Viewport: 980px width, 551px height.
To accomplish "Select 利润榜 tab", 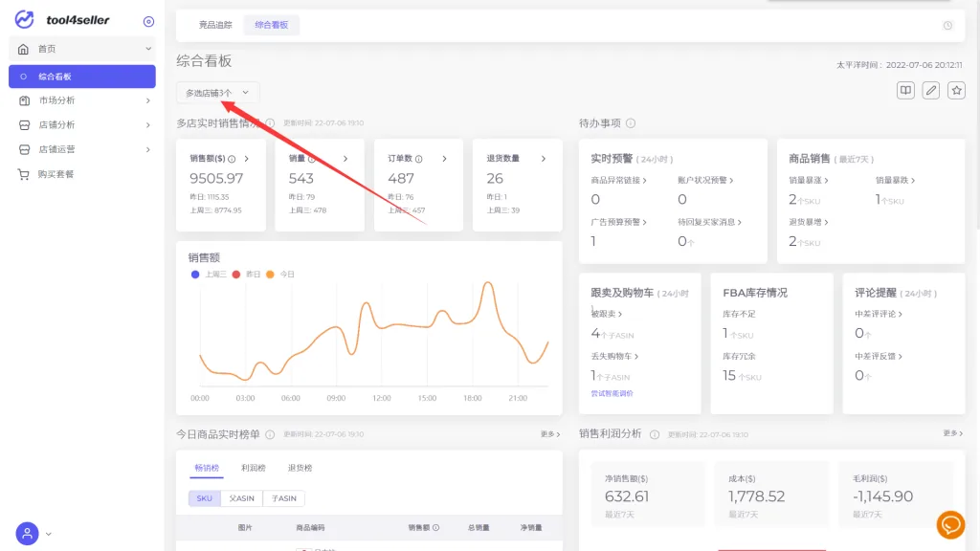I will coord(253,468).
